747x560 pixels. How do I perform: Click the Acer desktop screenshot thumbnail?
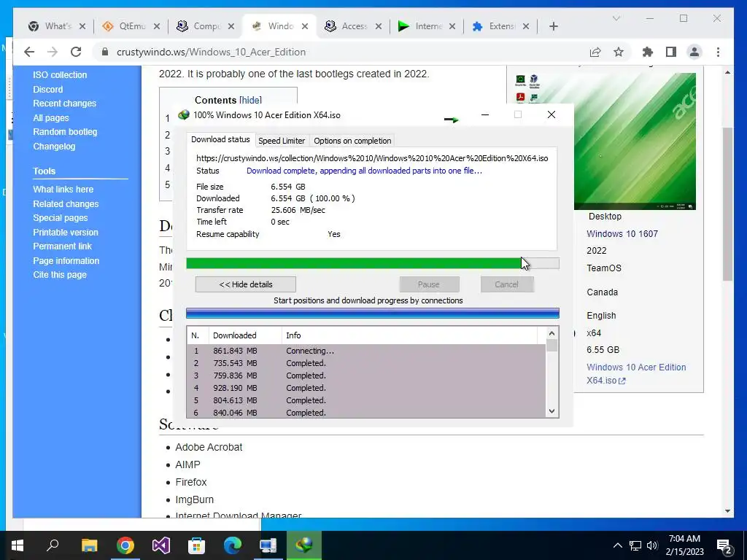point(635,141)
